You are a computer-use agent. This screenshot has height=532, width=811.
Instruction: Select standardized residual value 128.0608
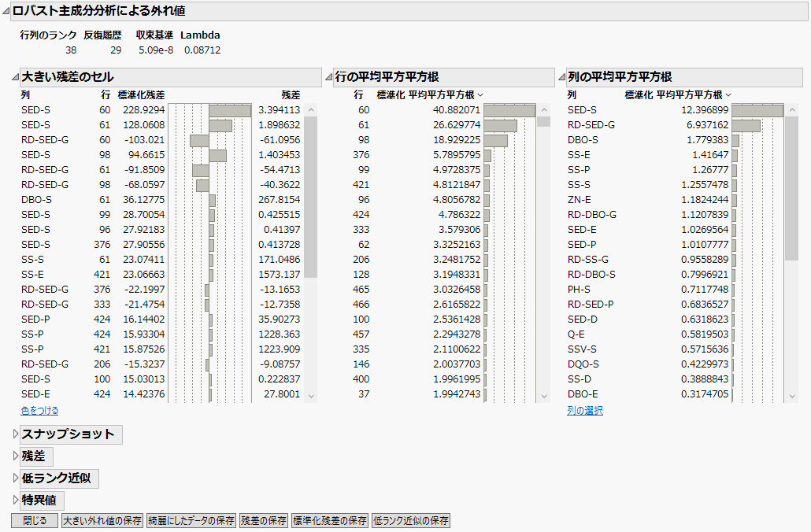click(144, 125)
